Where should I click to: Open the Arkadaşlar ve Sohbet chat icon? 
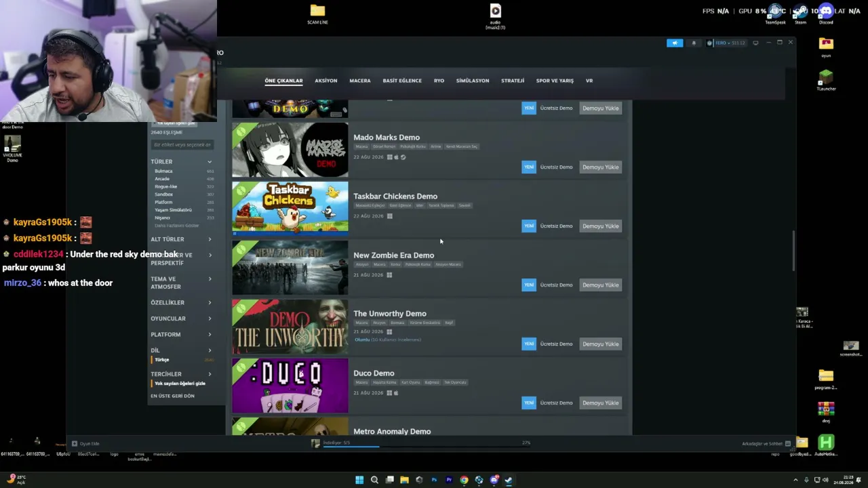(x=787, y=443)
